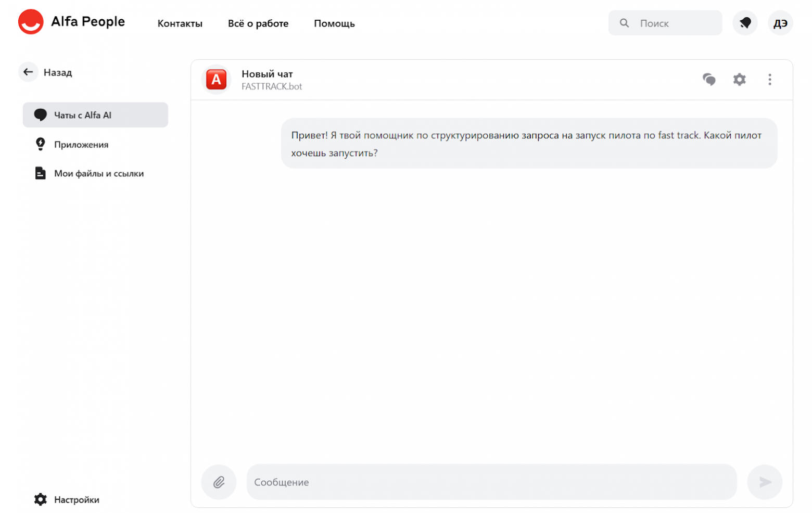Screen dimensions: 812x513
Task: Attach a file with the paperclip icon
Action: coord(219,482)
